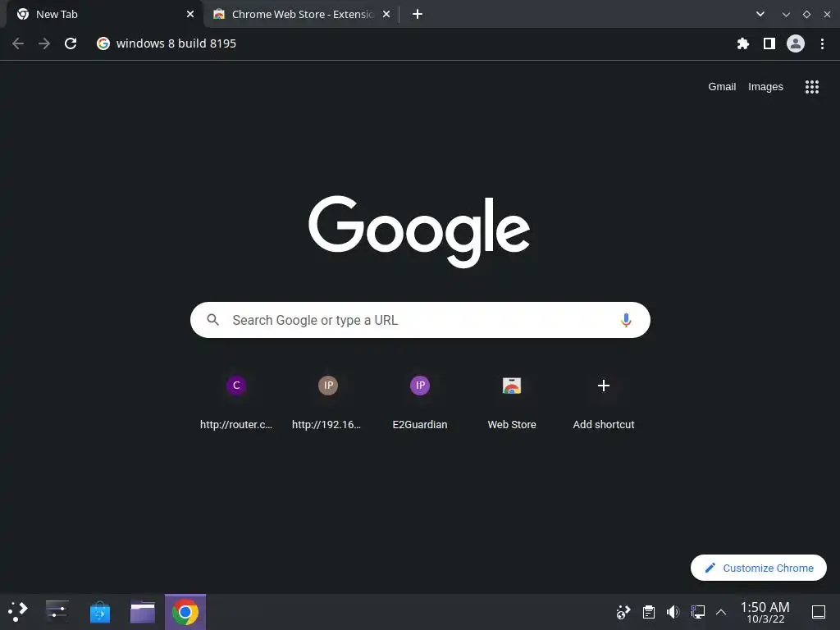Screen dimensions: 840x630
Task: Open Gmail link
Action: tap(722, 87)
